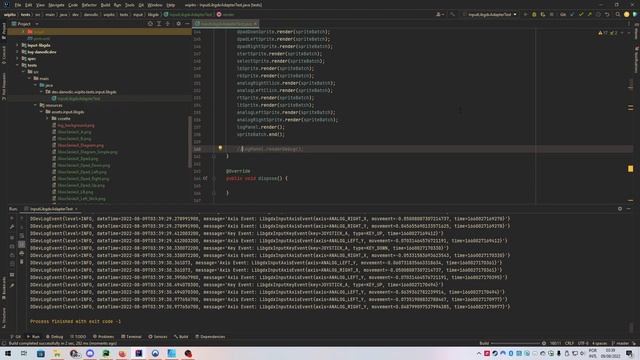Open the TODO tool window button
Viewport: 640px width, 360px height.
78,337
